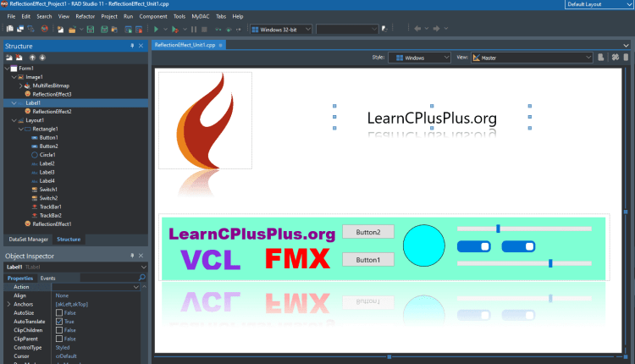Open the Component menu

click(153, 17)
